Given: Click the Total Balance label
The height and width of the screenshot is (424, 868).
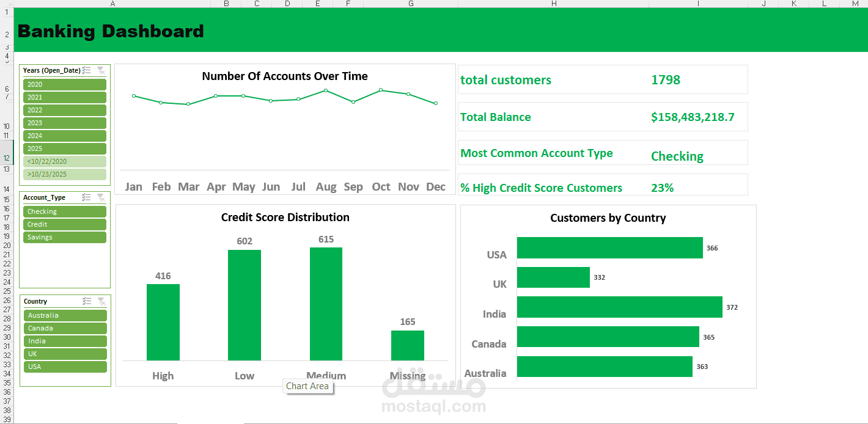Looking at the screenshot, I should point(496,117).
